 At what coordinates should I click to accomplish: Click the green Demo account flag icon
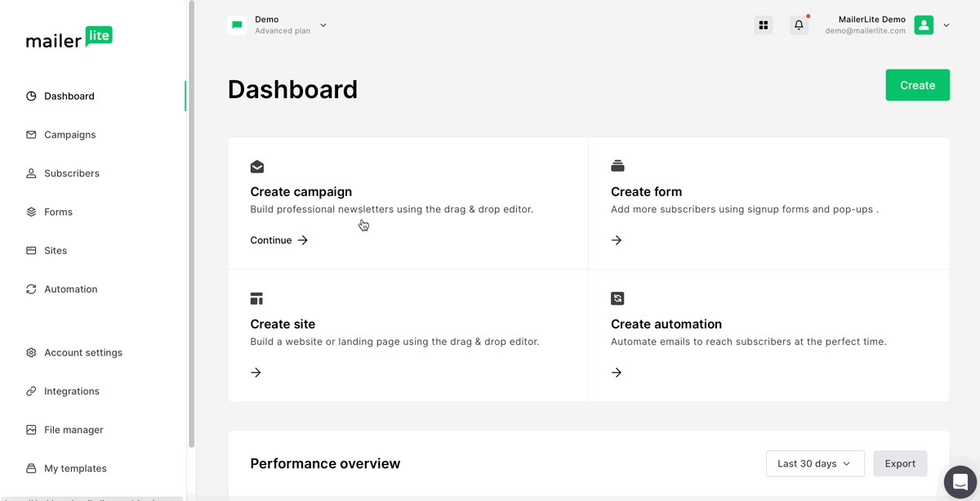(x=237, y=25)
